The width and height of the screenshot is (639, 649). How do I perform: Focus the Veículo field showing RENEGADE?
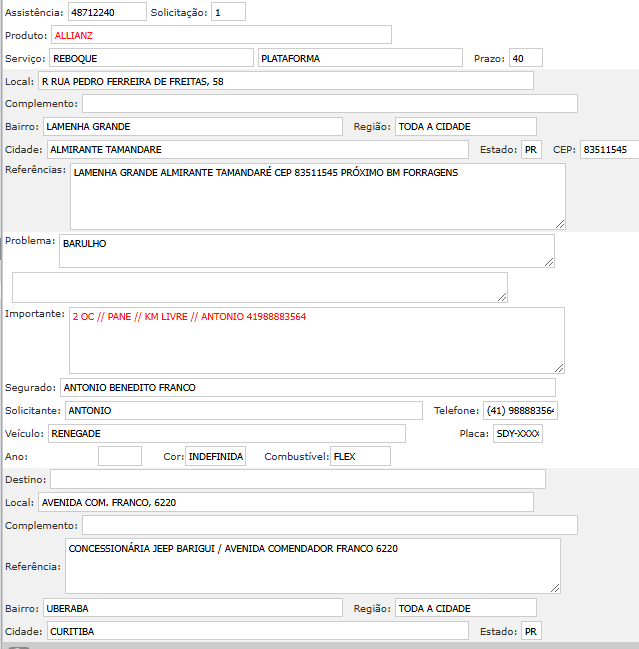[x=226, y=433]
